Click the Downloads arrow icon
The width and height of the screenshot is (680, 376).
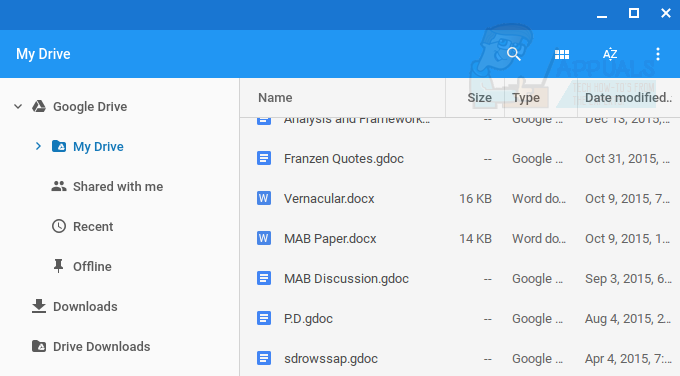[x=39, y=306]
